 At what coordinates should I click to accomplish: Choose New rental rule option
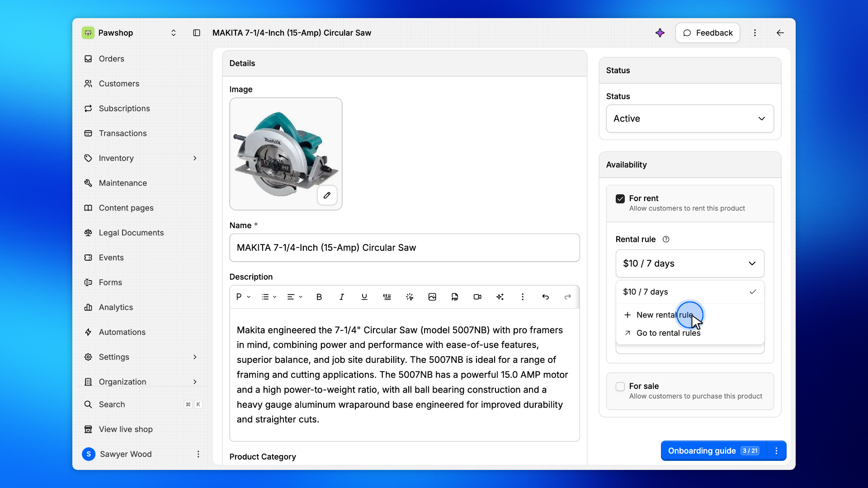pyautogui.click(x=690, y=315)
